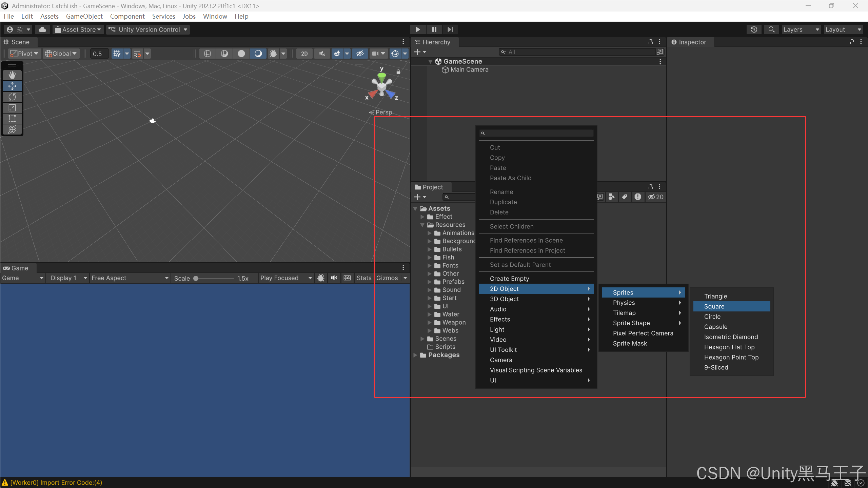Open Undo History icon

point(754,29)
